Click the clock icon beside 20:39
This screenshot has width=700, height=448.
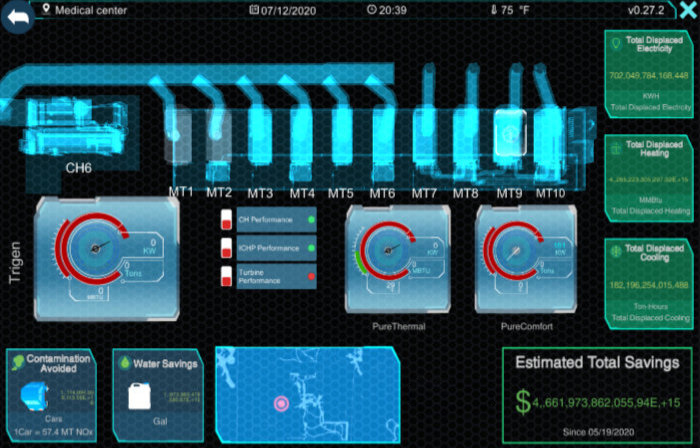(372, 10)
